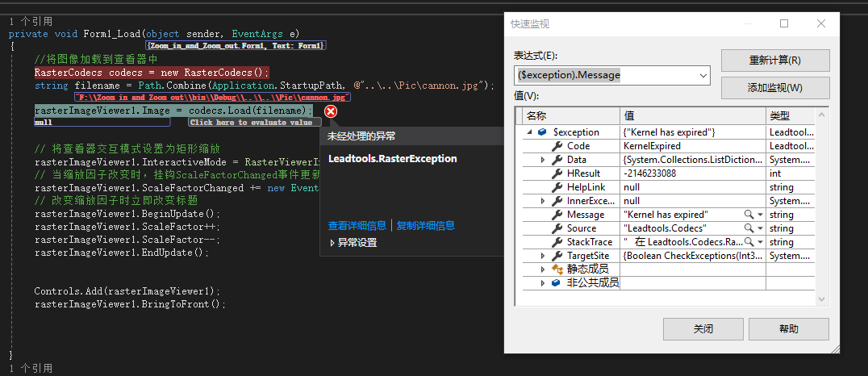The height and width of the screenshot is (376, 868).
Task: Click the 复制详细信息 link
Action: click(426, 225)
